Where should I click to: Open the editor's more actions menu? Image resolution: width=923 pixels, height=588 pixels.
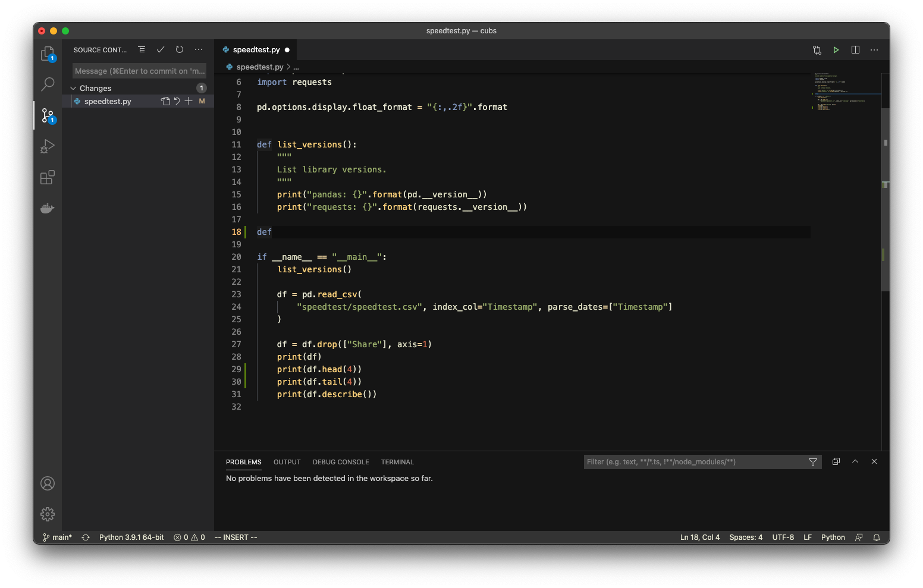tap(874, 50)
